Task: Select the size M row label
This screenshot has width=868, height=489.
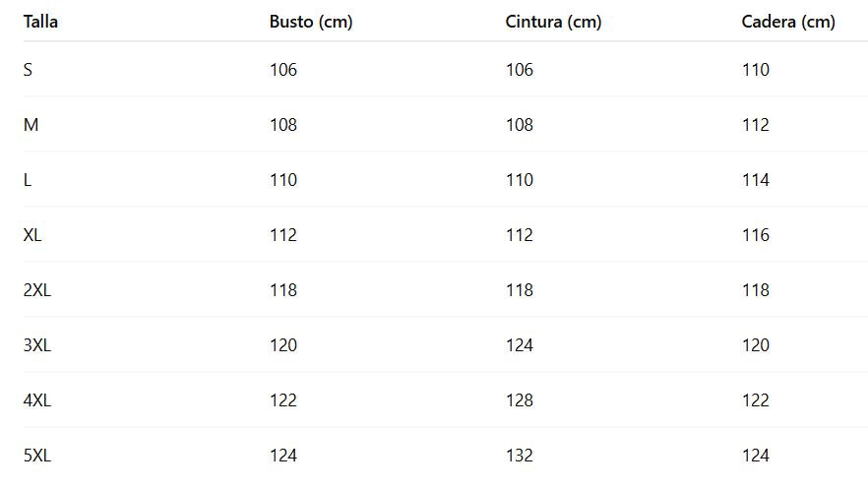Action: pos(31,125)
